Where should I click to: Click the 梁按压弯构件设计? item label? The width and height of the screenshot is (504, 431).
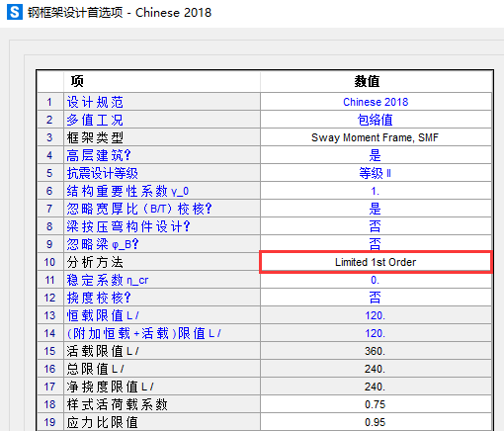[x=128, y=226]
